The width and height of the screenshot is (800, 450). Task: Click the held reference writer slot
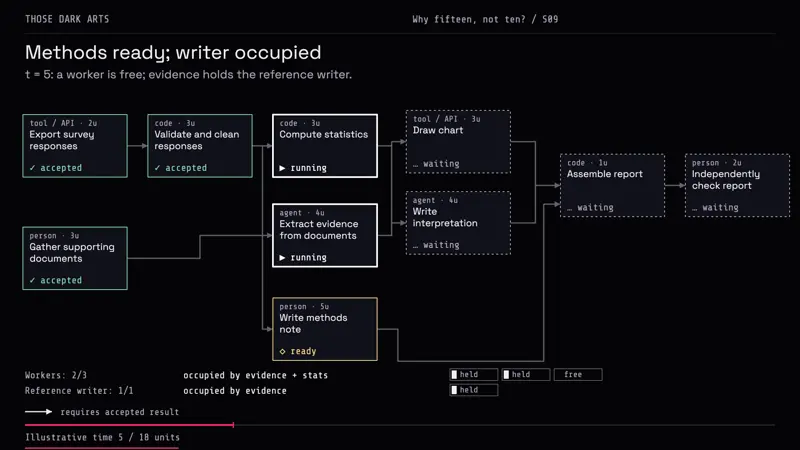coord(473,390)
